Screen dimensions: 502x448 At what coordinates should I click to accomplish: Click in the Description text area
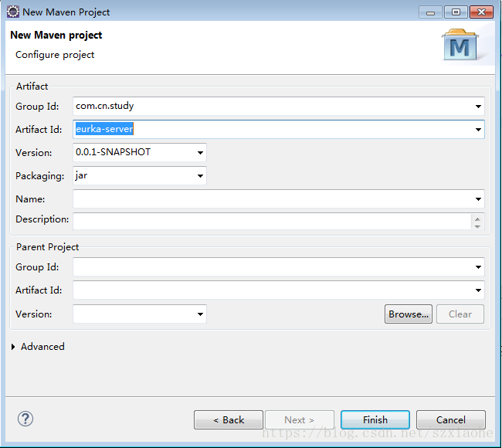[272, 221]
